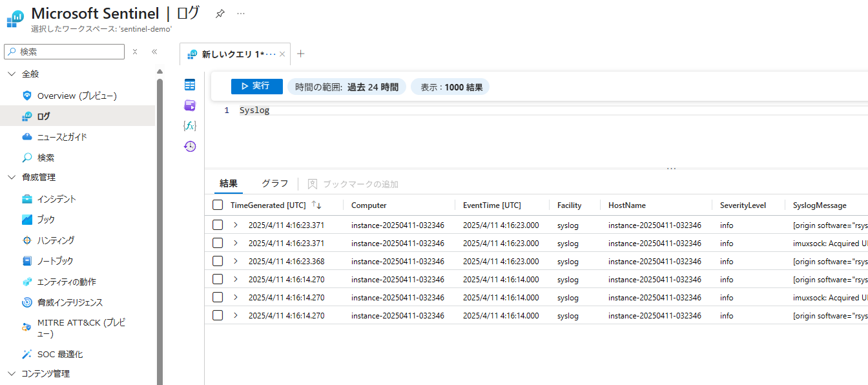The image size is (868, 385).
Task: Click the bookmark icon for ブックマークの追加
Action: (x=313, y=184)
